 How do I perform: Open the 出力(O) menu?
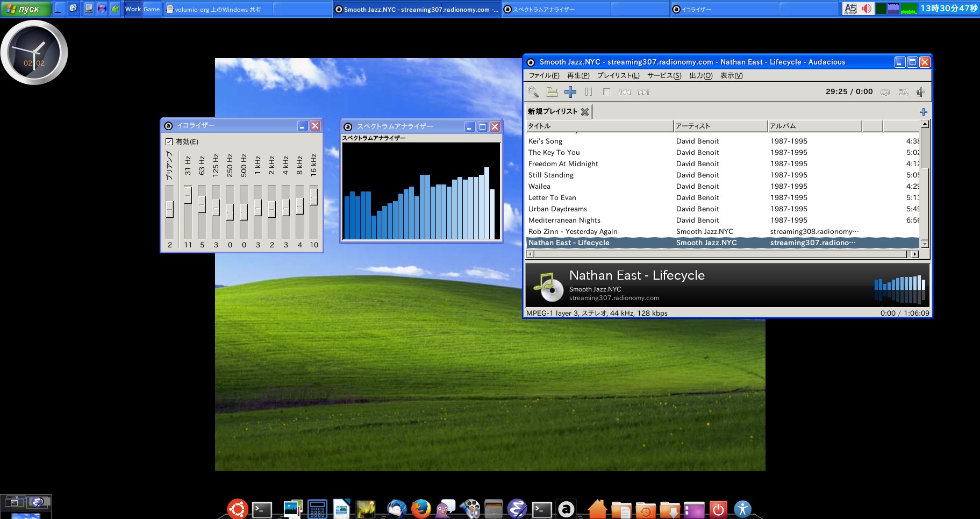point(700,76)
